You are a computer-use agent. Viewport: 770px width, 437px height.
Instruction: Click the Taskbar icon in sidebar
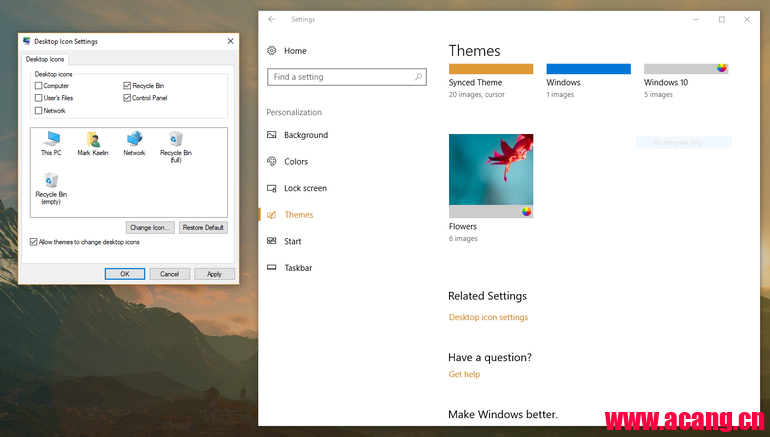tap(272, 268)
